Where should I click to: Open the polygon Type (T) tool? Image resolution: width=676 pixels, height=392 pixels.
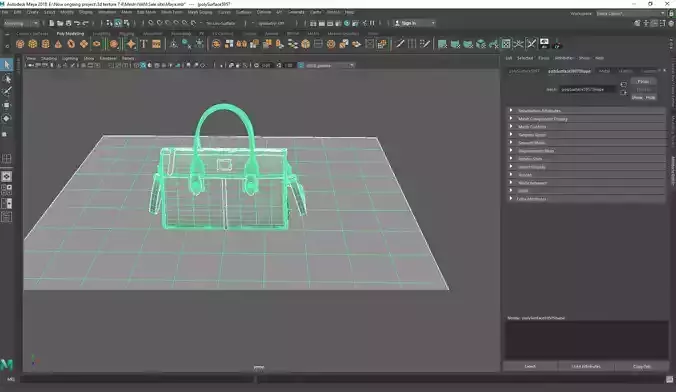144,44
